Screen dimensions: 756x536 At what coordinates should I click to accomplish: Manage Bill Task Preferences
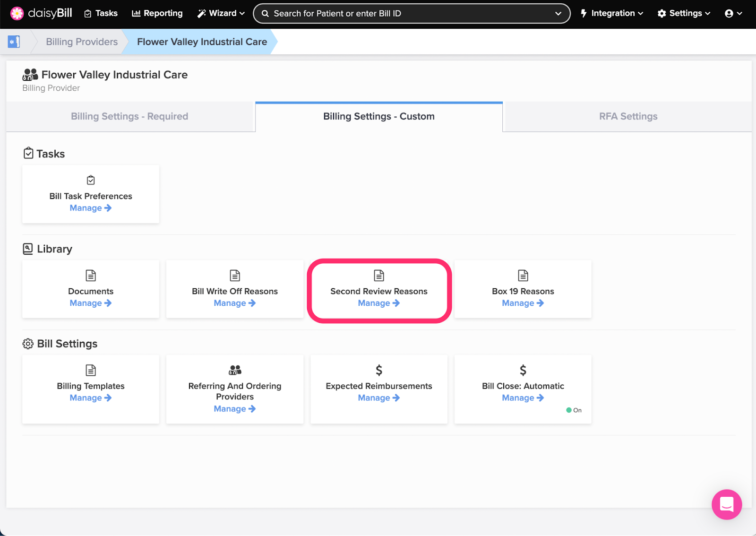(91, 208)
